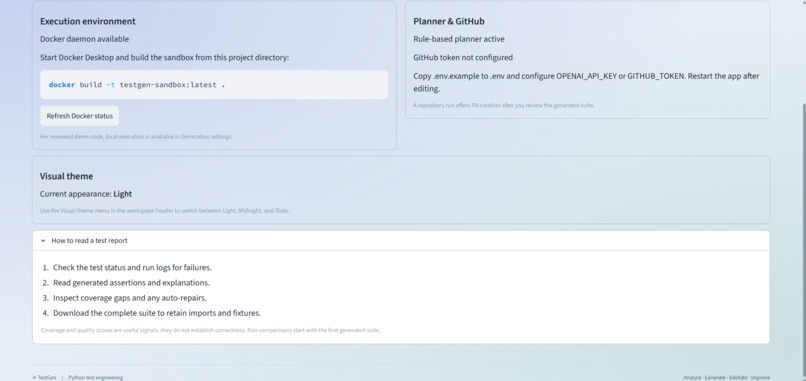
Task: Click the Visual theme heading
Action: [66, 176]
